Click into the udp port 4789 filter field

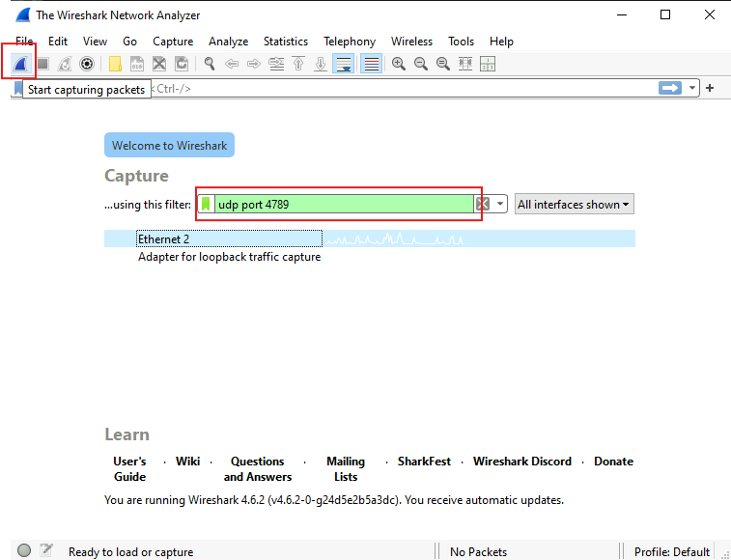pos(344,204)
